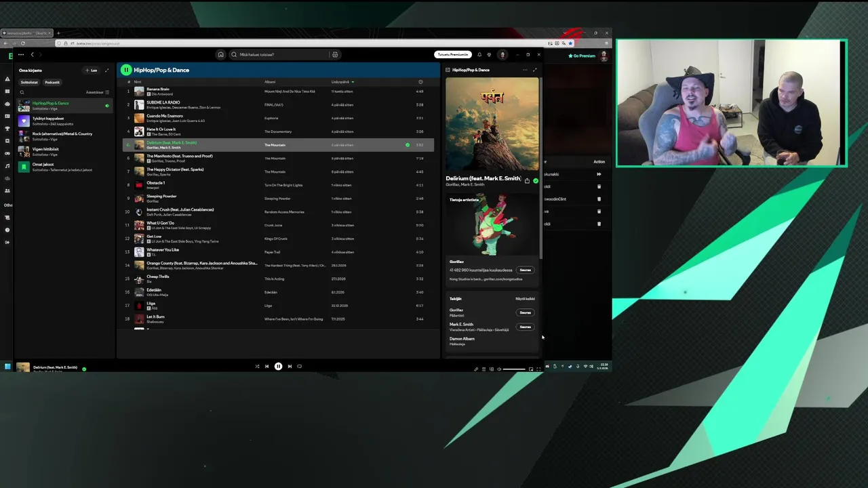This screenshot has width=868, height=488.
Task: Enter fullscreen player view
Action: [x=538, y=369]
